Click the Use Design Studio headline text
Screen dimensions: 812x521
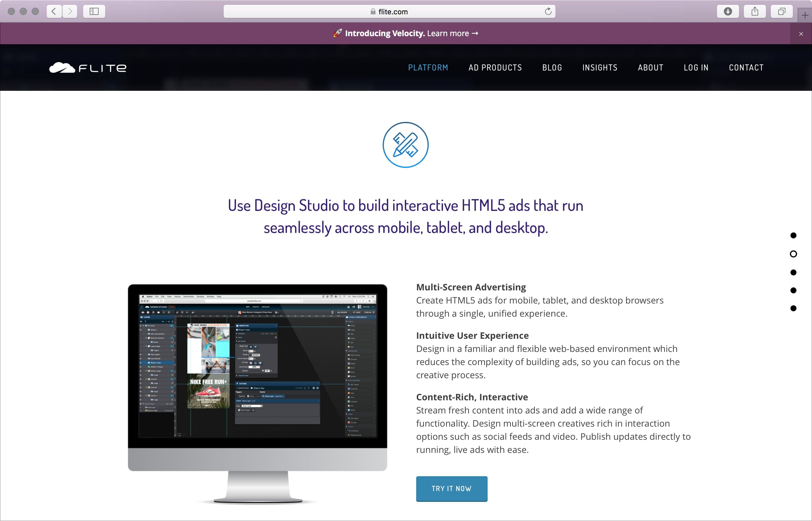point(405,217)
